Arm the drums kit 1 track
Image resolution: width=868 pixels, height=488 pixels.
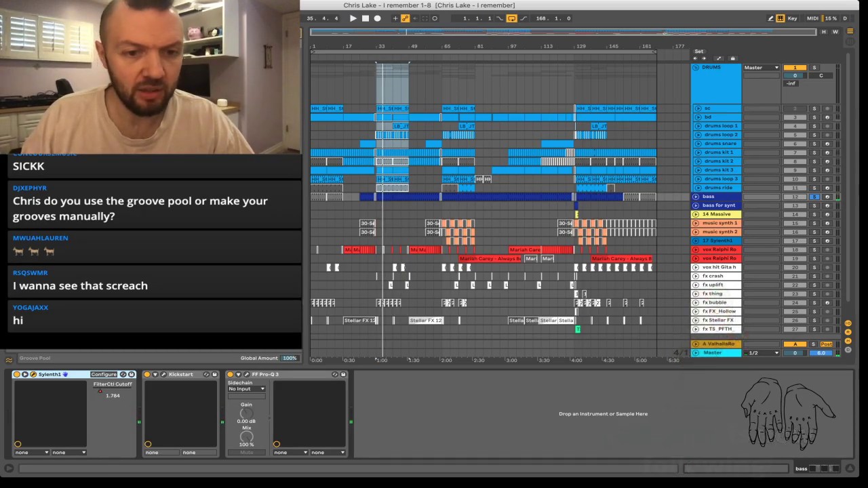[x=827, y=152]
